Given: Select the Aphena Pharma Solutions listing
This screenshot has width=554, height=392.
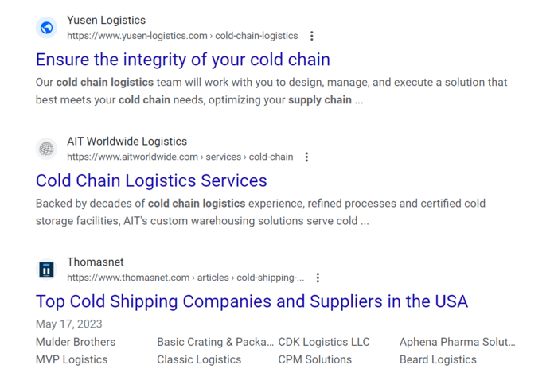Looking at the screenshot, I should pyautogui.click(x=457, y=342).
